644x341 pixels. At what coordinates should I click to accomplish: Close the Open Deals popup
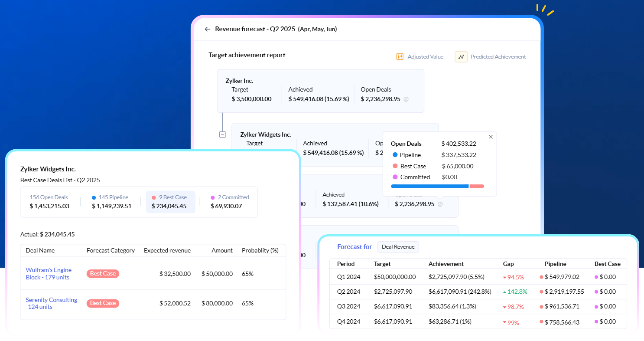(x=491, y=137)
